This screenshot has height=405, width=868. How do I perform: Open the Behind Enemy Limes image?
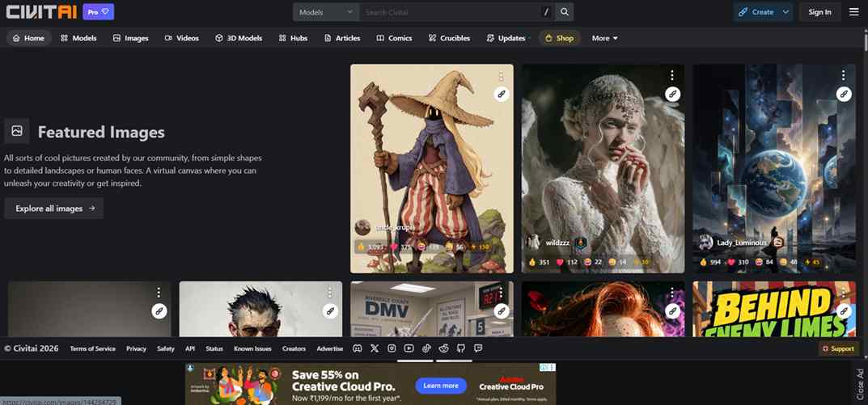[x=774, y=309]
